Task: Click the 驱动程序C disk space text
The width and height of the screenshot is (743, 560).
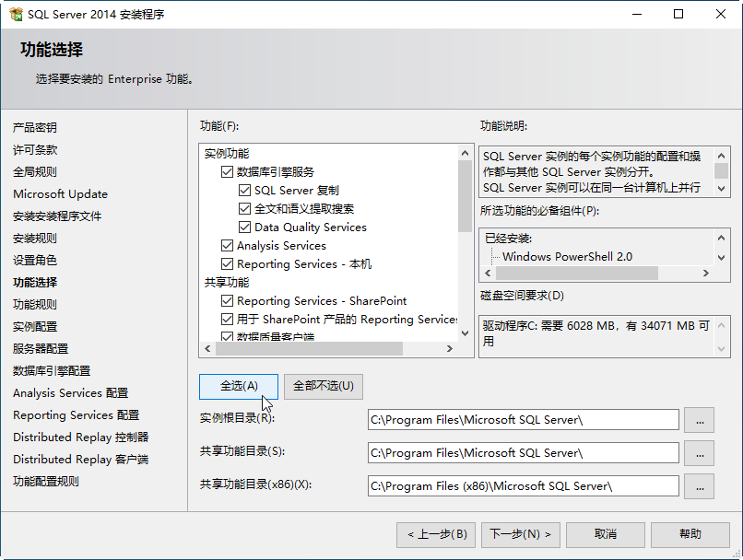Action: (x=596, y=333)
